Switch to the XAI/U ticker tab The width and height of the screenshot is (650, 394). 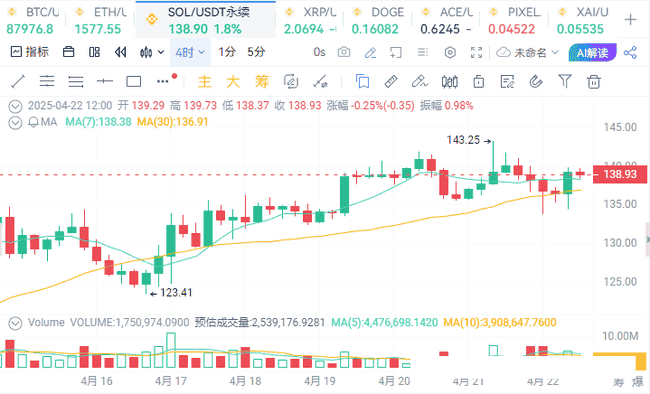(582, 20)
